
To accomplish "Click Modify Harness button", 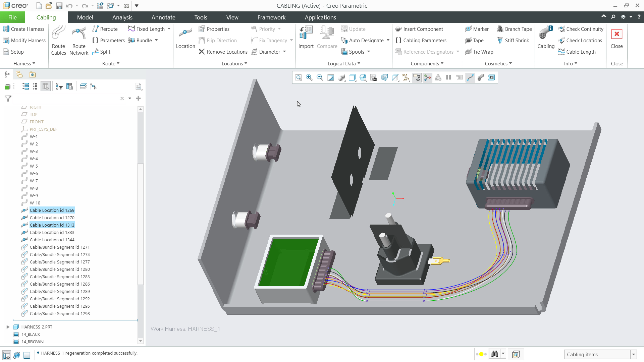I will 24,41.
